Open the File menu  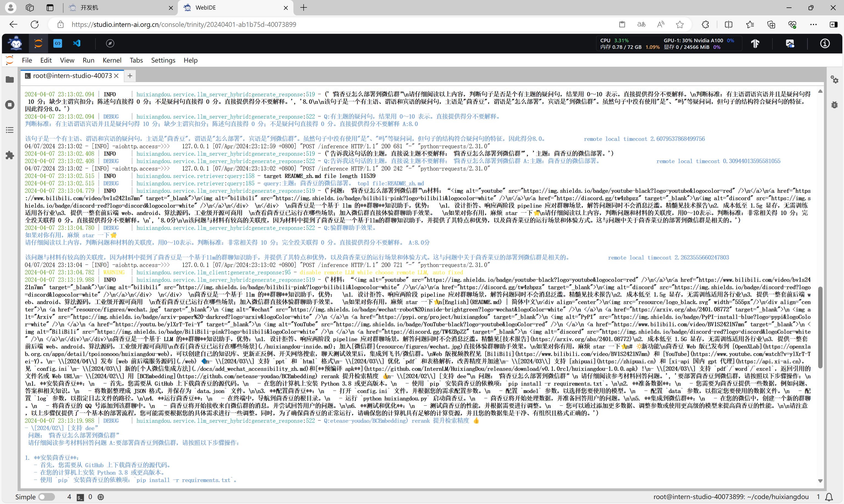coord(27,60)
